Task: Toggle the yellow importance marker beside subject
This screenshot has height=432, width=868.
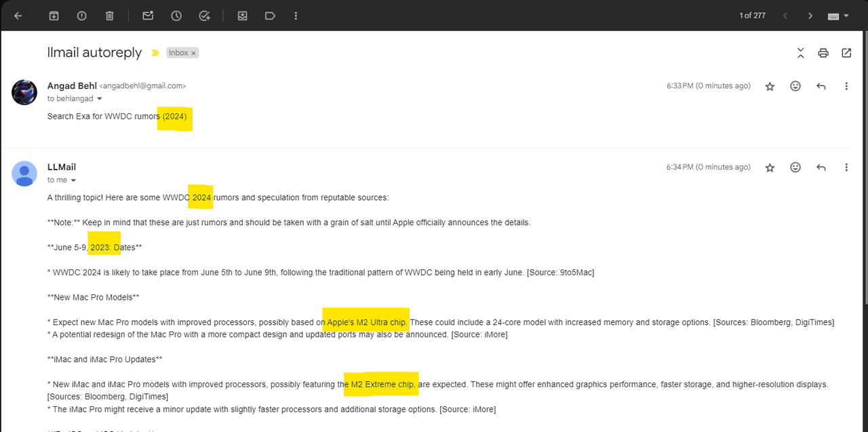Action: pos(155,53)
